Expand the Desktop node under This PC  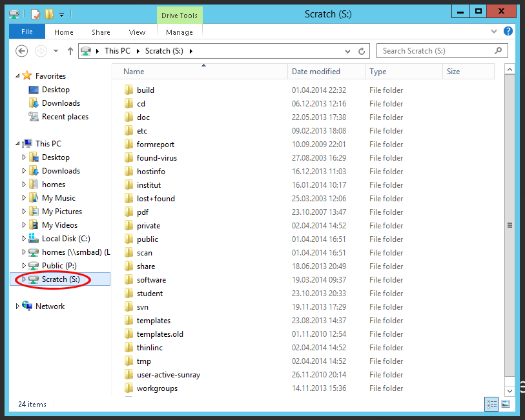click(x=24, y=157)
